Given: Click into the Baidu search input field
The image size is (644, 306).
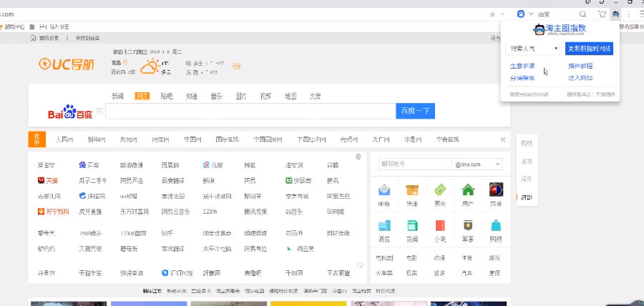Looking at the screenshot, I should click(250, 111).
